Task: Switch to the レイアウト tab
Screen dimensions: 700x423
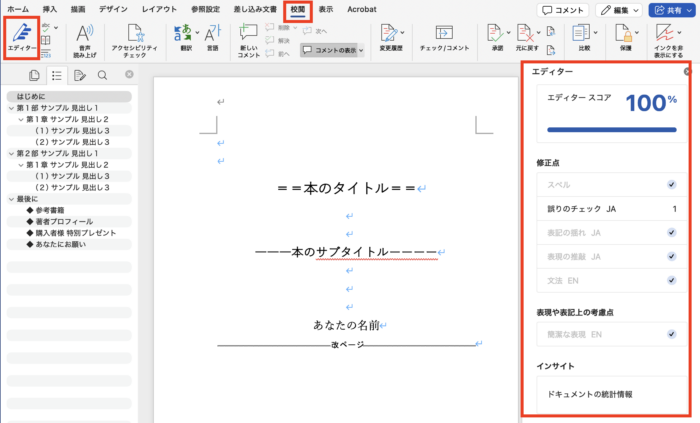Action: (x=159, y=9)
